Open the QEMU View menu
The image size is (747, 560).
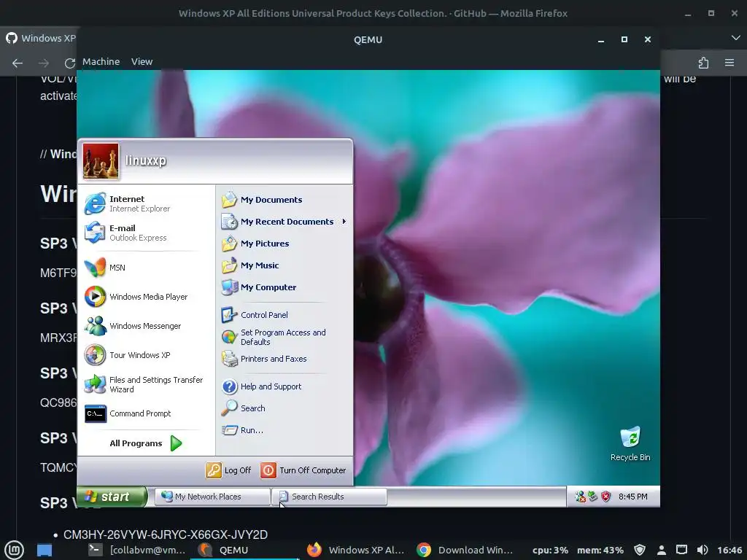pos(142,61)
